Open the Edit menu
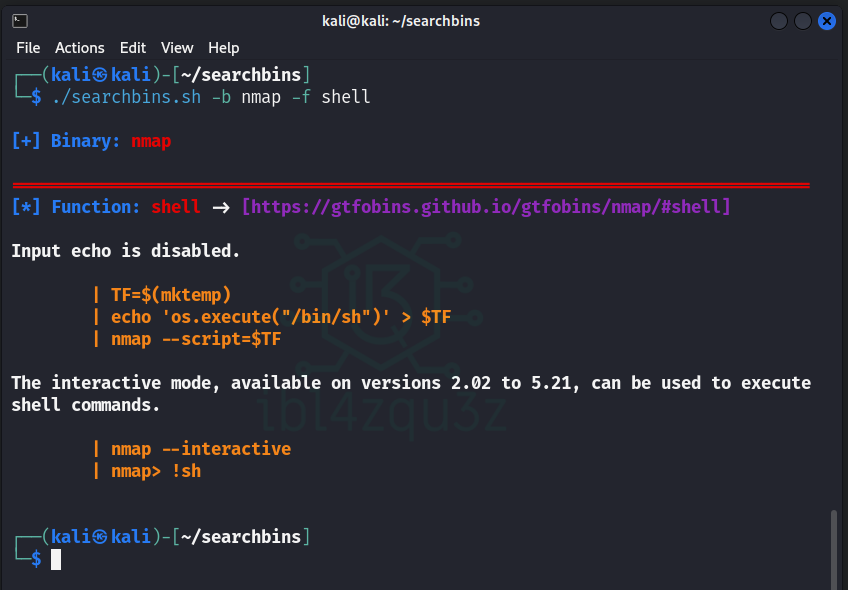Viewport: 848px width, 590px height. pos(133,48)
